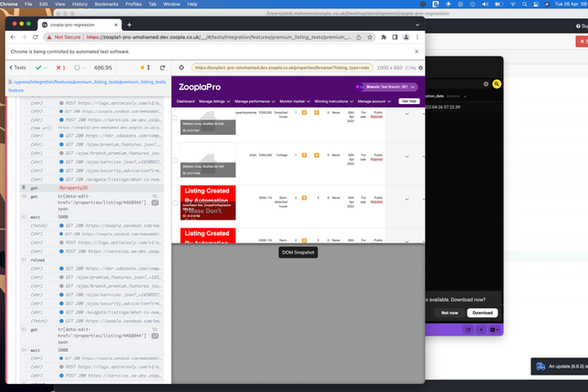Tick checkbox for the Cottage listing
The width and height of the screenshot is (588, 392).
point(175,160)
